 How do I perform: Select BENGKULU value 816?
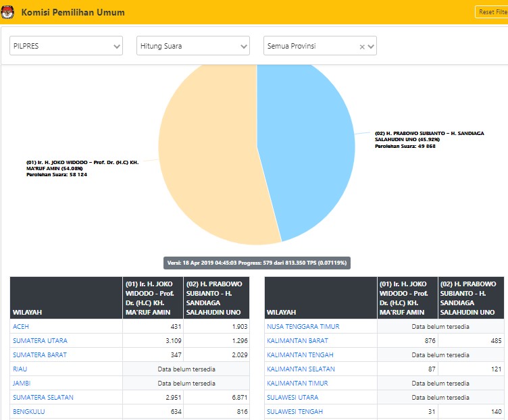[243, 412]
